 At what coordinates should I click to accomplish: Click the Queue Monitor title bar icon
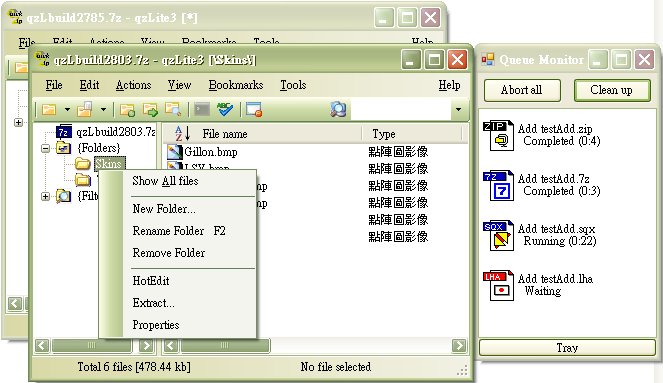(x=488, y=59)
